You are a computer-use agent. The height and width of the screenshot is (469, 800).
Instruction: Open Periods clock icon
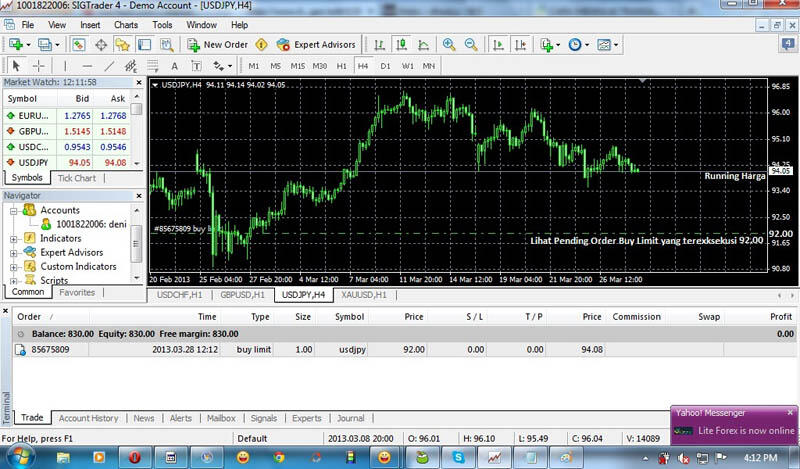click(575, 45)
